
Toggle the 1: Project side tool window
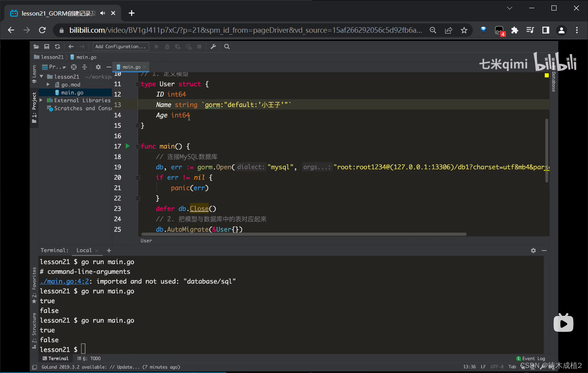[x=34, y=108]
